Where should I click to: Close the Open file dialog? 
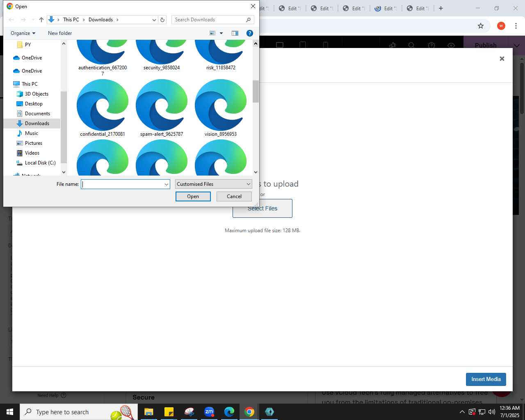click(x=253, y=6)
